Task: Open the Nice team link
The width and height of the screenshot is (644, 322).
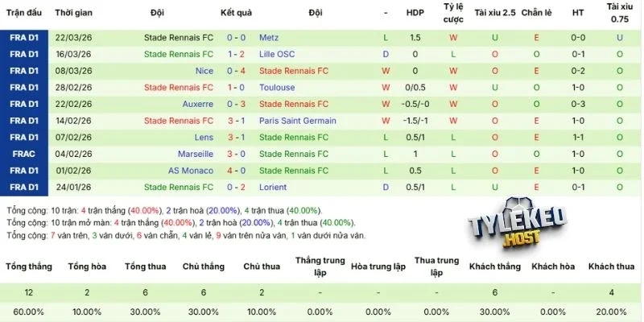Action: click(204, 71)
